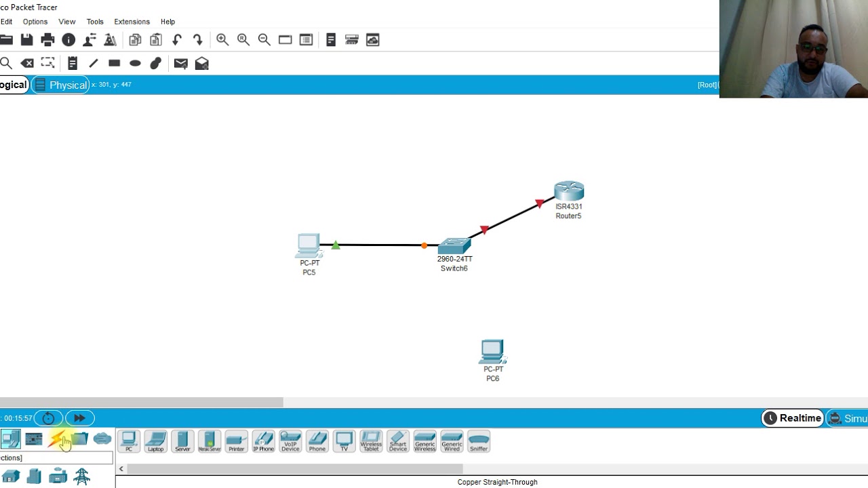Select the Draw Ellipse tool

click(x=135, y=63)
